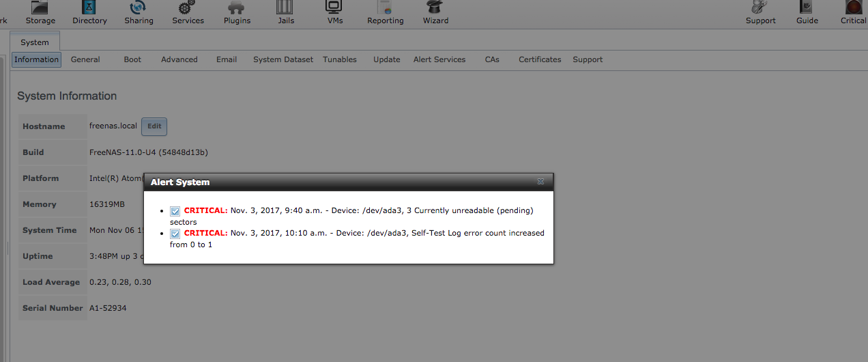Click the System Information heading

coord(67,96)
